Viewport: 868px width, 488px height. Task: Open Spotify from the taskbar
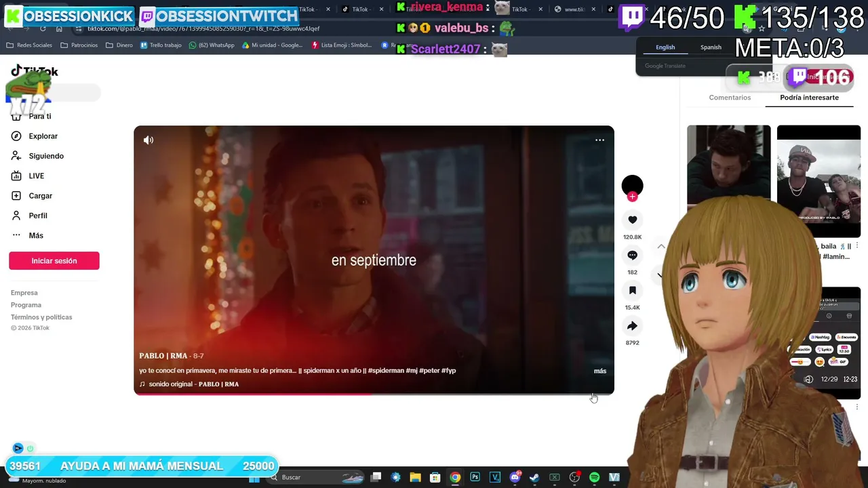[594, 477]
